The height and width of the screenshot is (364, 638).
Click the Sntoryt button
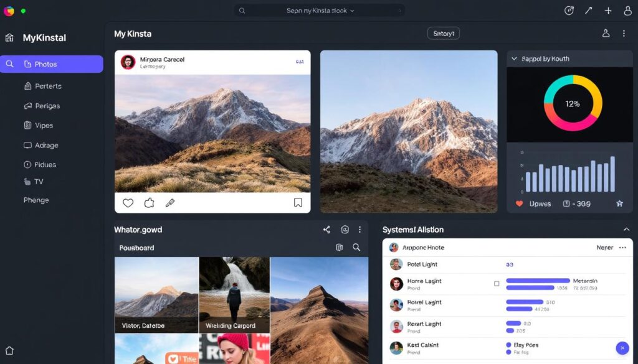click(x=443, y=34)
